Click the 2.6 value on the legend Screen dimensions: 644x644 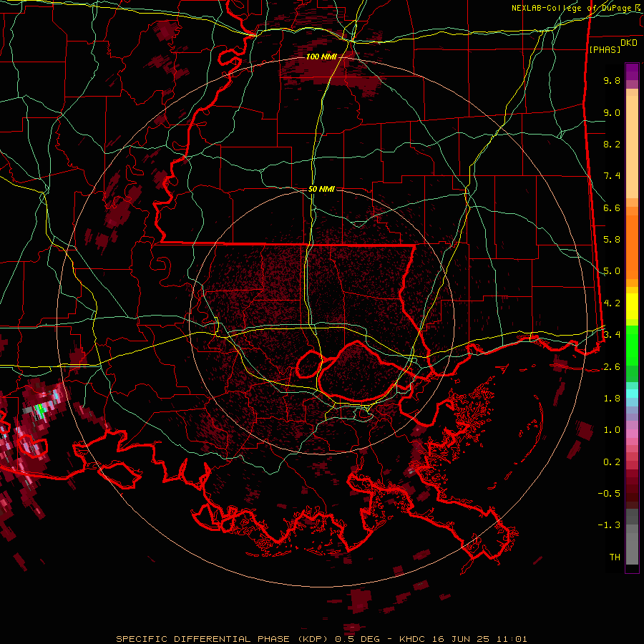(612, 367)
